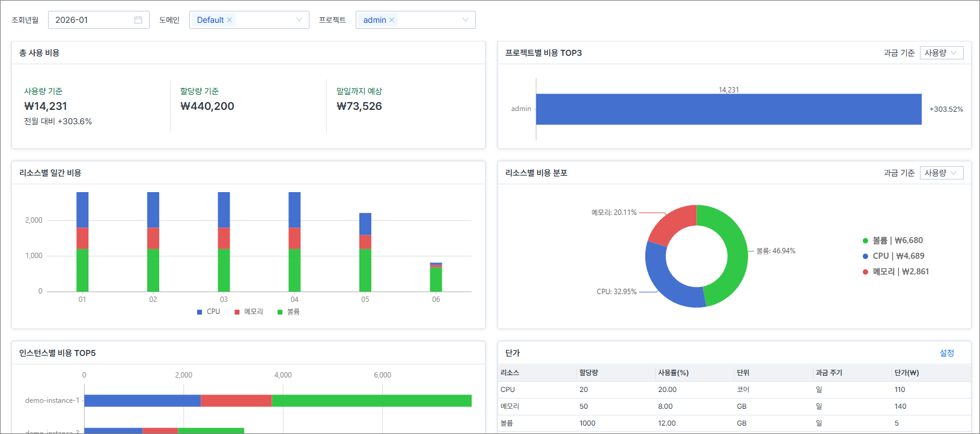Open billing basis dropdown in project TOP3 panel
This screenshot has width=980, height=434.
(941, 53)
